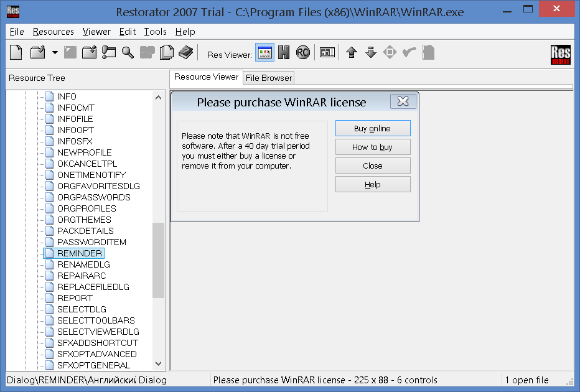The width and height of the screenshot is (580, 392).
Task: Open the dropdown arrow beside Open icon
Action: point(55,53)
